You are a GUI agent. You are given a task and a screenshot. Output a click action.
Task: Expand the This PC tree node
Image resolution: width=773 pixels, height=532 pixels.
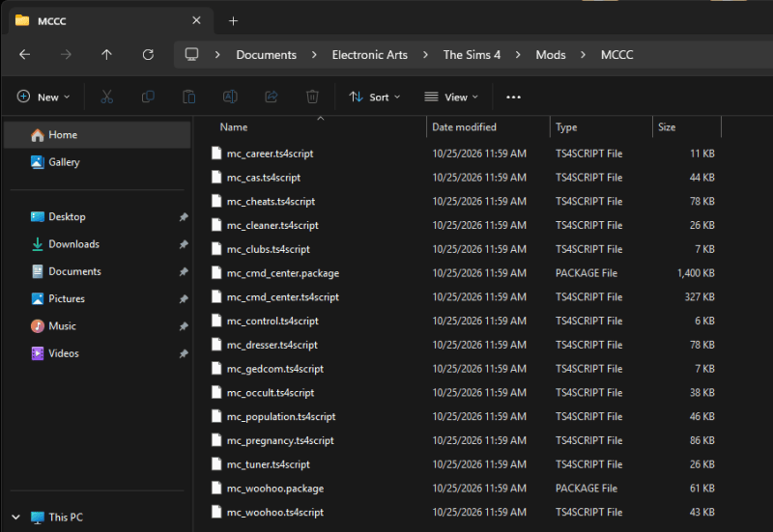point(15,518)
